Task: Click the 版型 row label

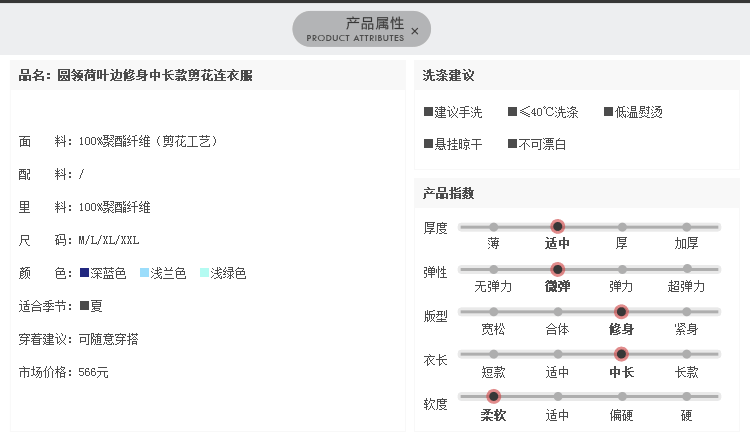Action: click(x=435, y=316)
